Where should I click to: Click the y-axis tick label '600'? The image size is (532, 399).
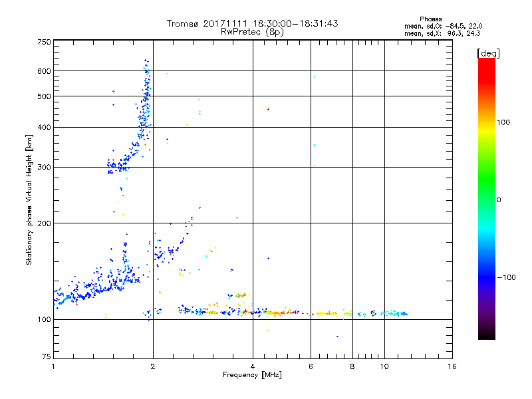pyautogui.click(x=44, y=71)
